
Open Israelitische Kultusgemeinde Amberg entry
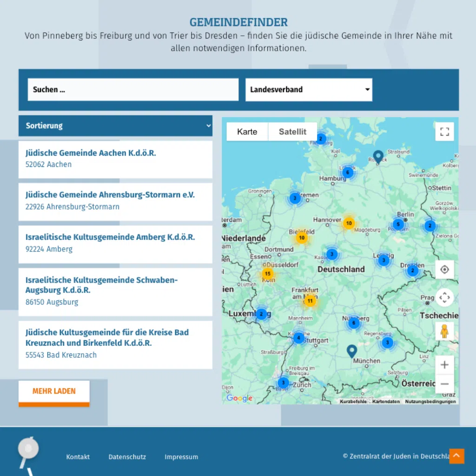(x=110, y=238)
